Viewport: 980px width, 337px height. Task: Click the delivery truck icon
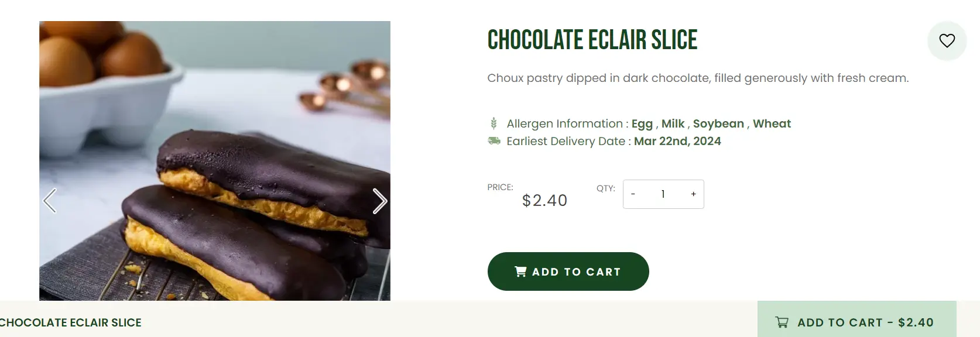click(494, 141)
